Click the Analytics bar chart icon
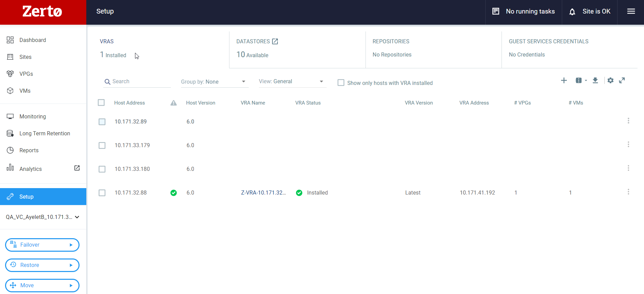The image size is (644, 294). pos(10,167)
